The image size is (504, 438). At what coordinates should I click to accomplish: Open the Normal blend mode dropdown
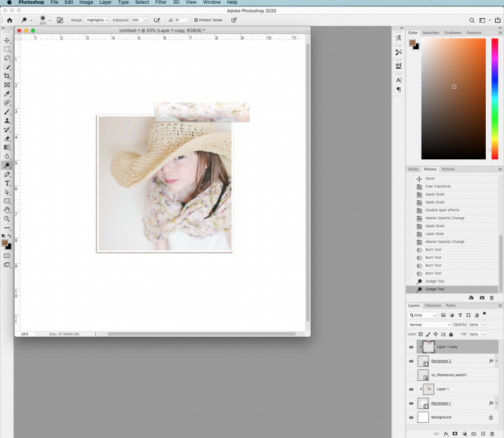[x=430, y=325]
